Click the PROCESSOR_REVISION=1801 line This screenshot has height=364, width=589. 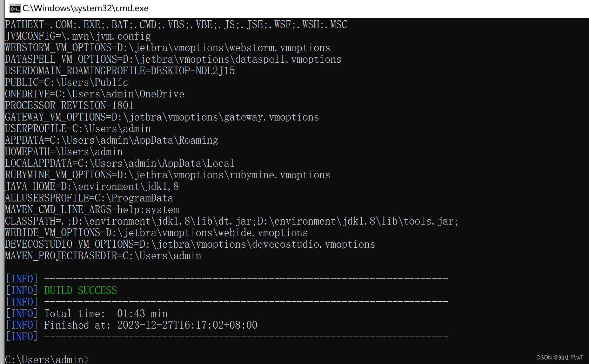click(x=69, y=105)
